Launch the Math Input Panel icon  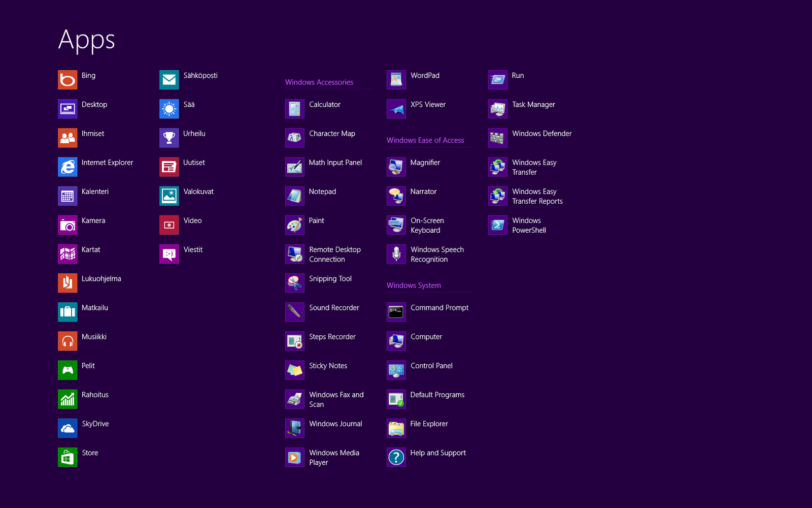click(295, 167)
